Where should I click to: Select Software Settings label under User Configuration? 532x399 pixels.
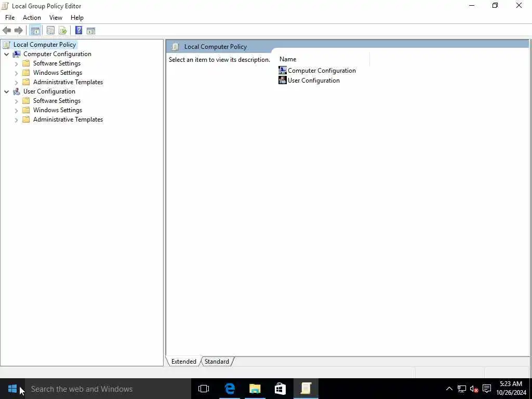57,101
